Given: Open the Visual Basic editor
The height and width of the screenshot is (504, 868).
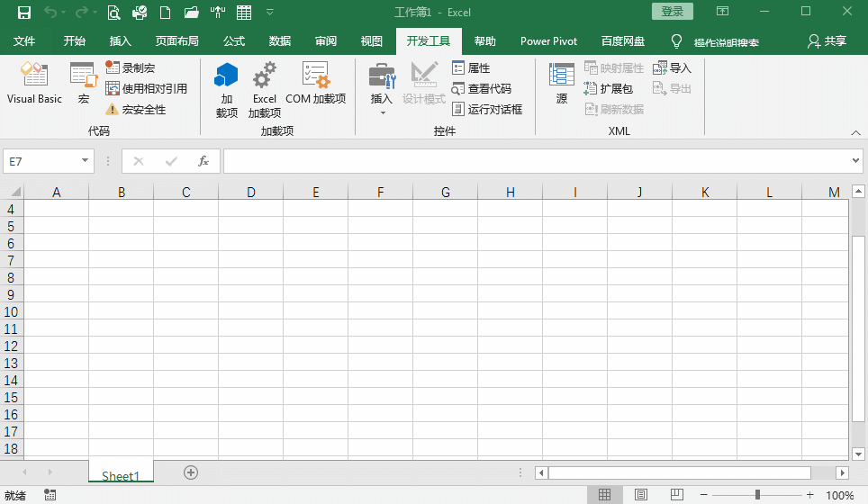Looking at the screenshot, I should [34, 83].
